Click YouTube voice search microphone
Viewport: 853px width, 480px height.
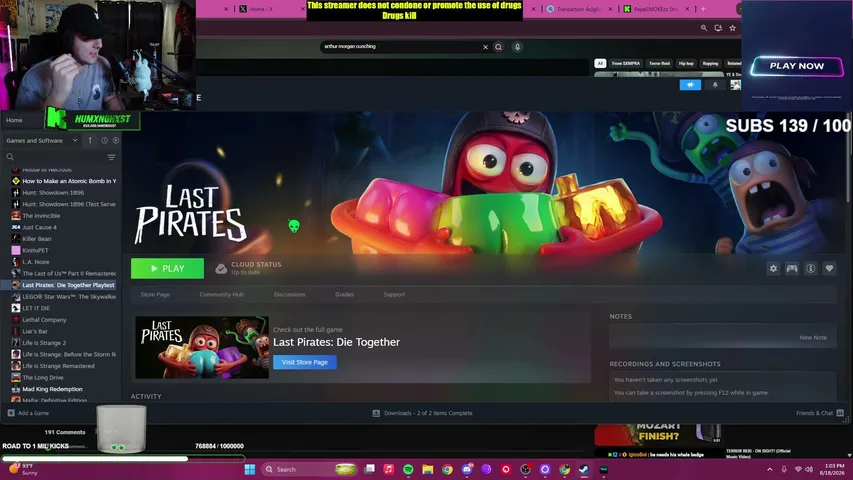coord(517,47)
